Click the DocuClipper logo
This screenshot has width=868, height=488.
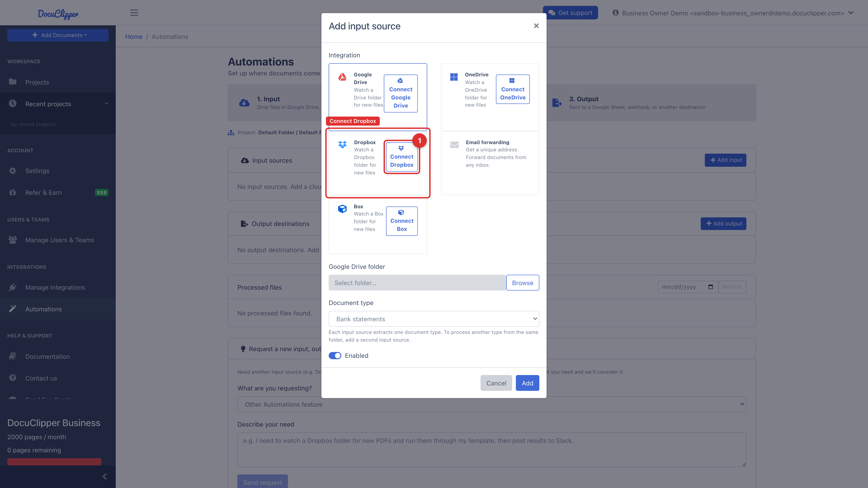58,14
